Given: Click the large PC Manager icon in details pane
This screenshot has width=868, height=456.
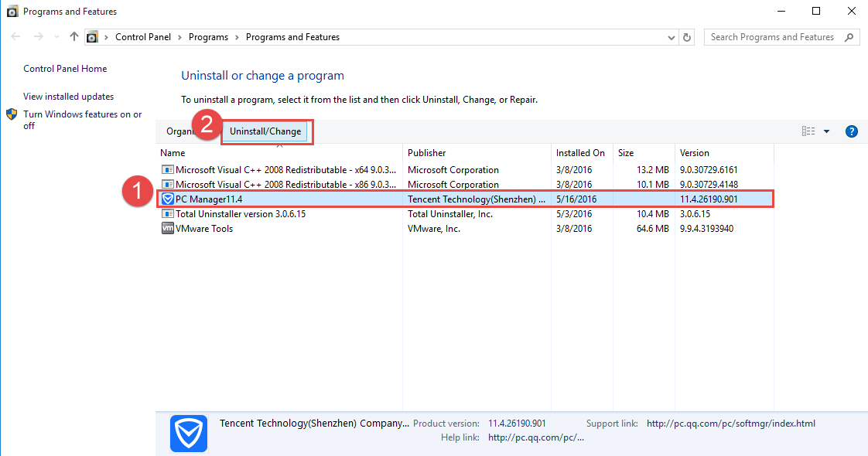Looking at the screenshot, I should [x=189, y=434].
